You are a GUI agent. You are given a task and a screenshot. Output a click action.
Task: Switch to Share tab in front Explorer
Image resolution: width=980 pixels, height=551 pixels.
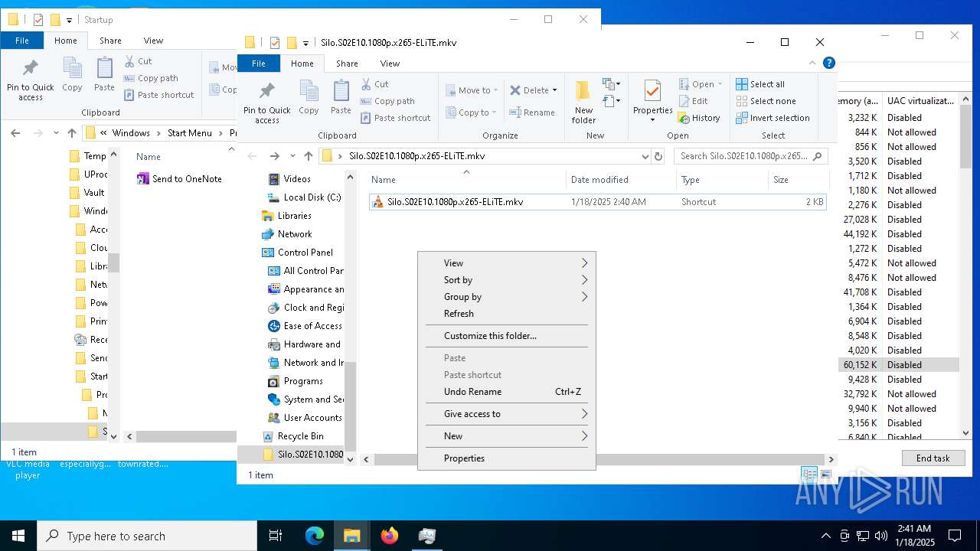[347, 64]
